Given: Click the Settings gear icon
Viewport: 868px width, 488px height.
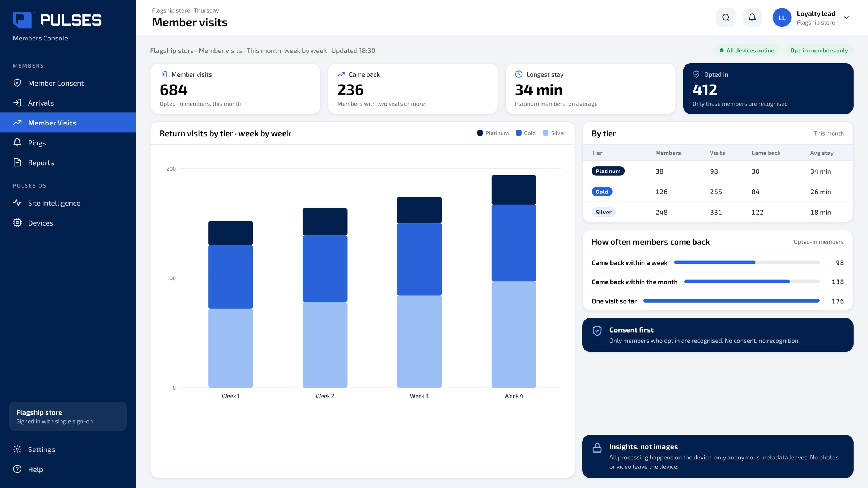Looking at the screenshot, I should (x=17, y=449).
